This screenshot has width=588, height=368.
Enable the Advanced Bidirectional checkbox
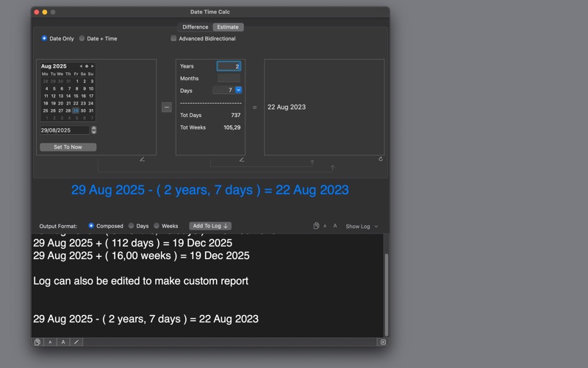(x=173, y=38)
